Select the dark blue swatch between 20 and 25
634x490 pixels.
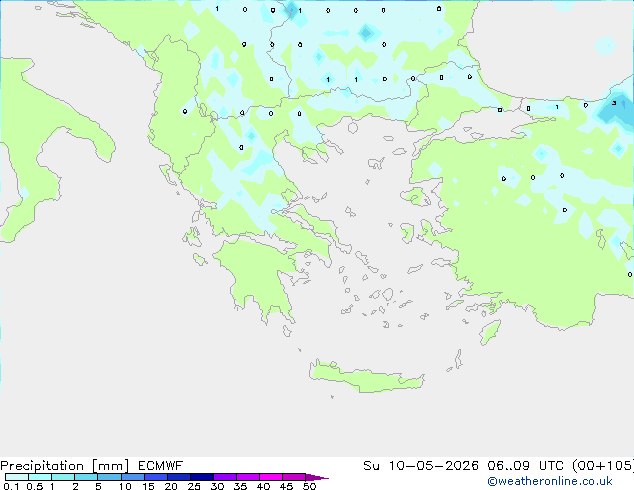click(x=178, y=477)
